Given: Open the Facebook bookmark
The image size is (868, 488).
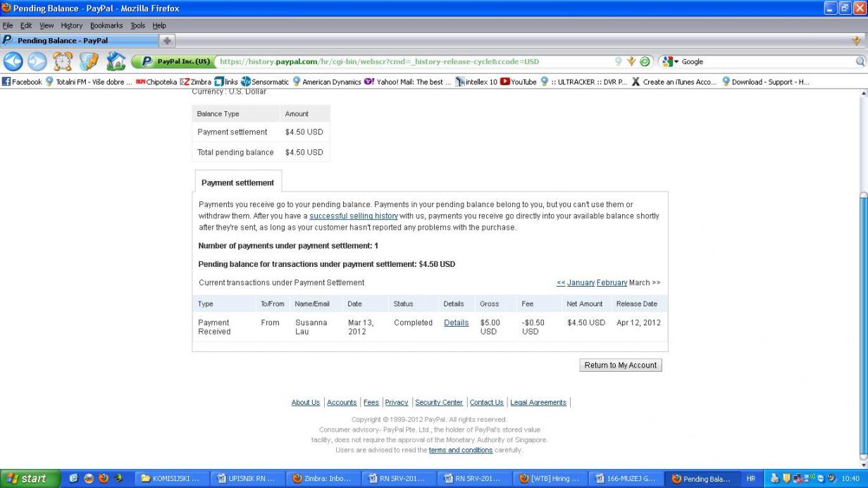Looking at the screenshot, I should pyautogui.click(x=22, y=82).
